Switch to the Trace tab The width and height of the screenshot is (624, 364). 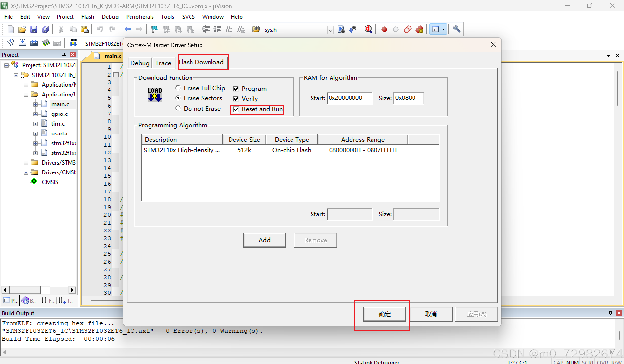(x=163, y=63)
